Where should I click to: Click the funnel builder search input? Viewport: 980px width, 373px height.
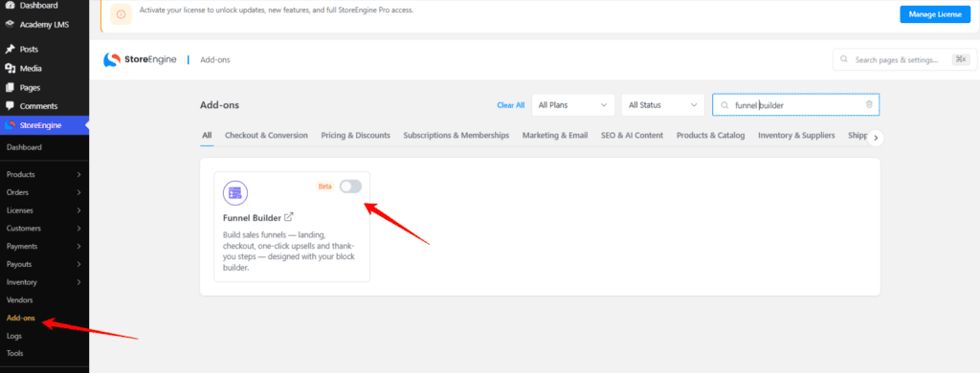(795, 105)
